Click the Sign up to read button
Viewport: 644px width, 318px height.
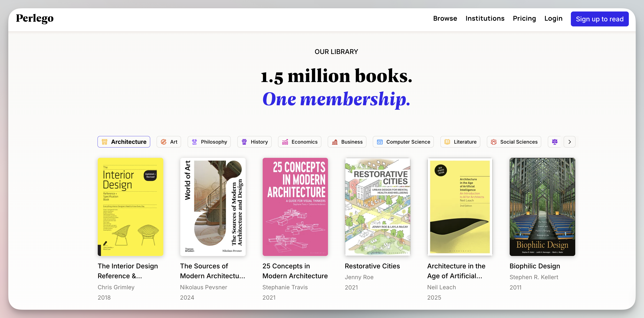point(600,19)
